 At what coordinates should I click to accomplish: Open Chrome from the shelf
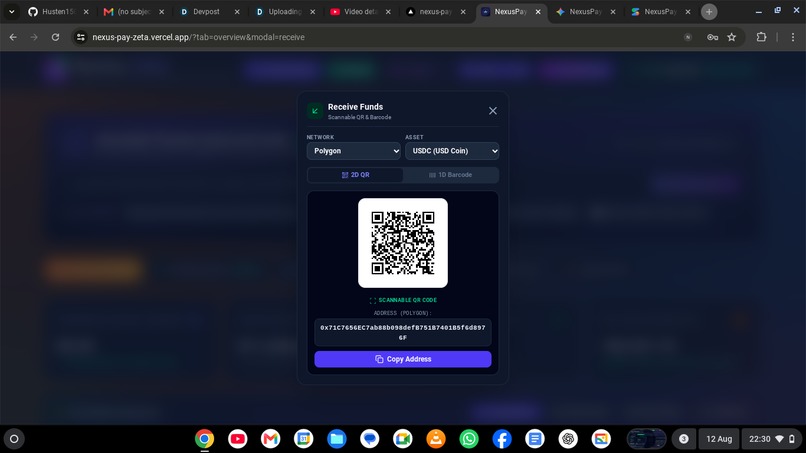point(205,439)
